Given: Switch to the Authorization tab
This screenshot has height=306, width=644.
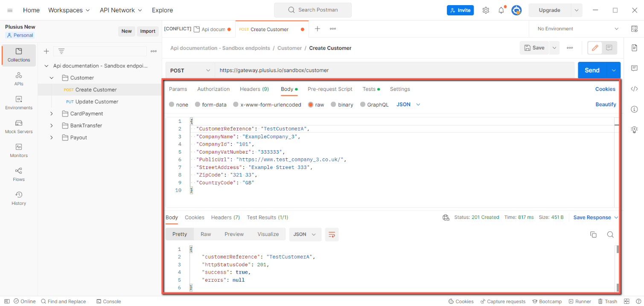Looking at the screenshot, I should point(213,89).
